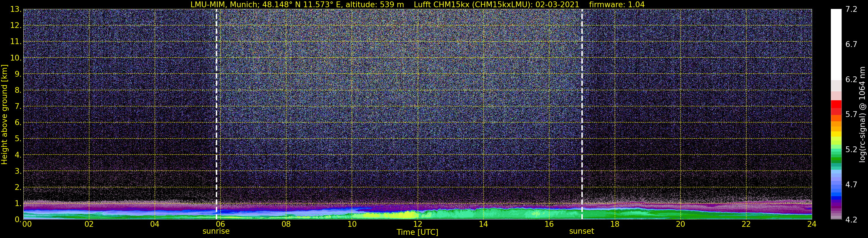Image resolution: width=868 pixels, height=238 pixels.
Task: Click the colorbar tick value 6.7
Action: 851,44
